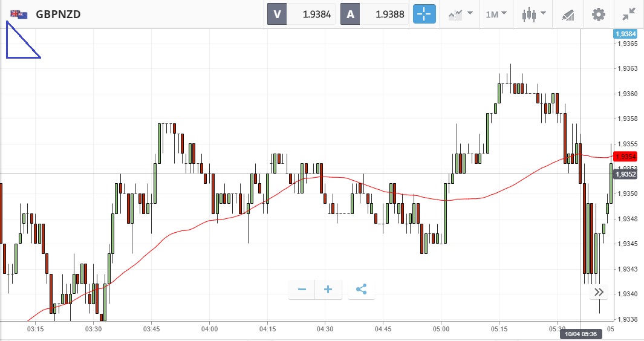Click the 04:30 time axis label
The image size is (644, 341).
(x=325, y=329)
